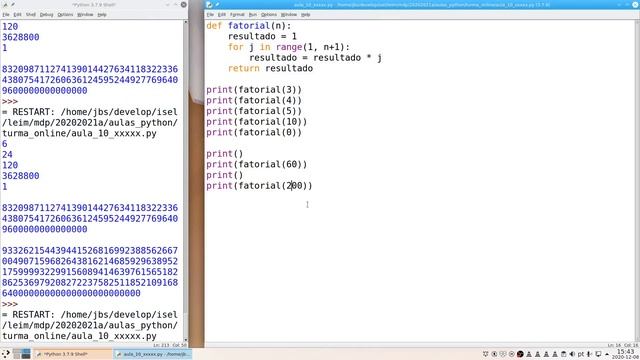Show hidden system tray icons arrow

tap(607, 354)
